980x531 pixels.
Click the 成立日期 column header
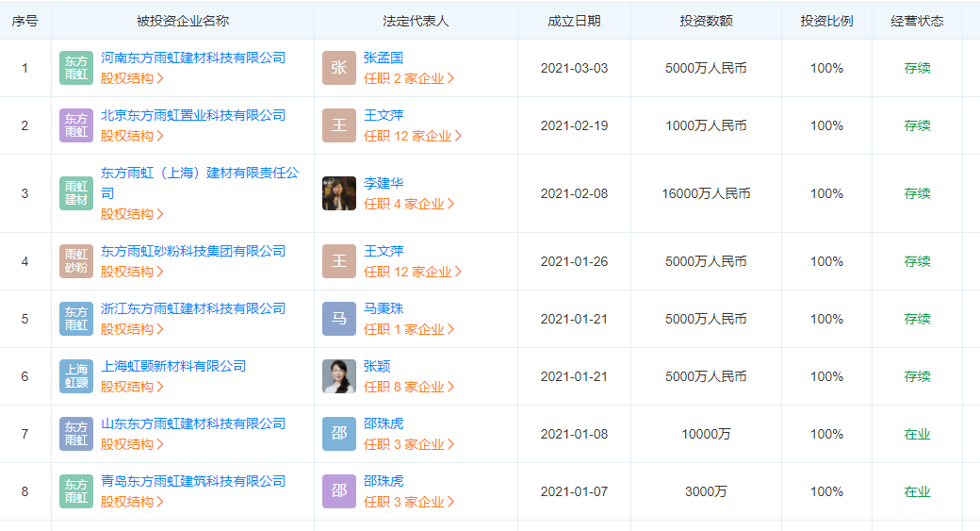[574, 20]
